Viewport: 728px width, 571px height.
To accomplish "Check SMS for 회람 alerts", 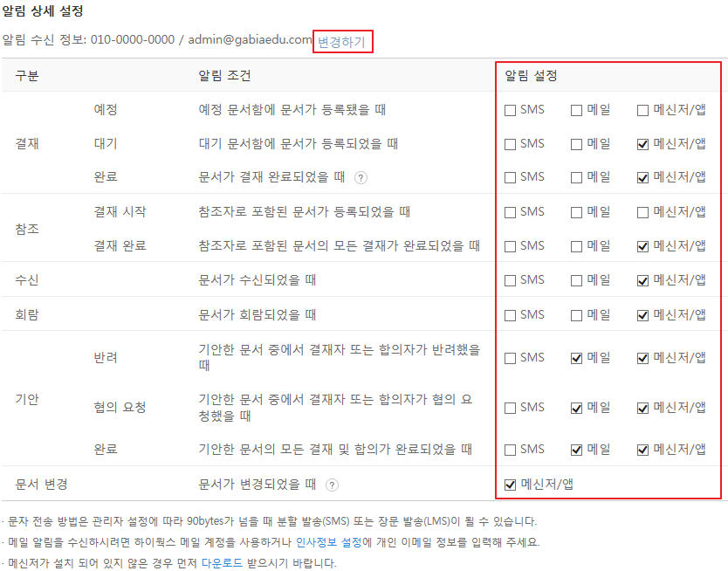I will click(x=510, y=314).
